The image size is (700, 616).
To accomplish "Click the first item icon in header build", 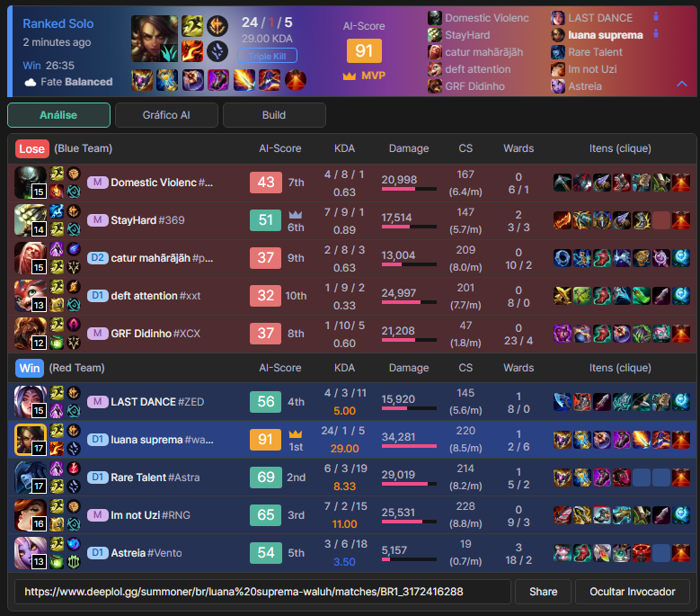I will coord(142,80).
